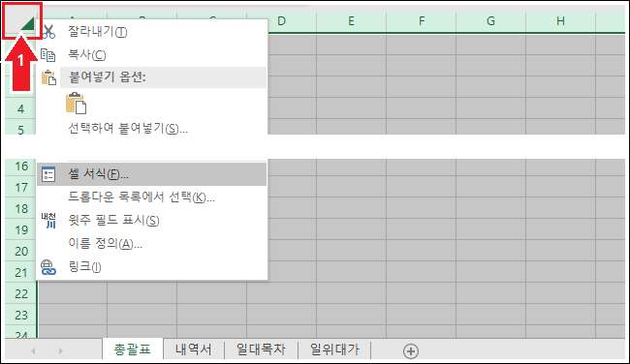
Task: Switch to the 일대목차 sheet tab
Action: tap(261, 349)
